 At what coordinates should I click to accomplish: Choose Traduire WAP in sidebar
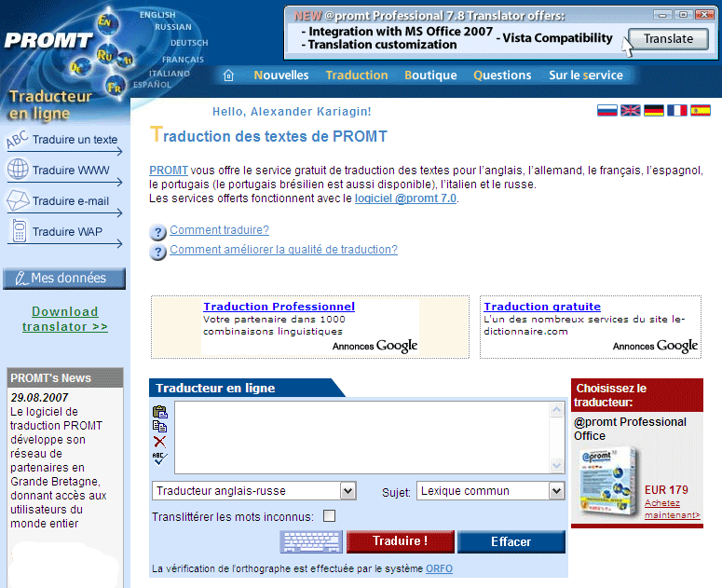pos(67,232)
